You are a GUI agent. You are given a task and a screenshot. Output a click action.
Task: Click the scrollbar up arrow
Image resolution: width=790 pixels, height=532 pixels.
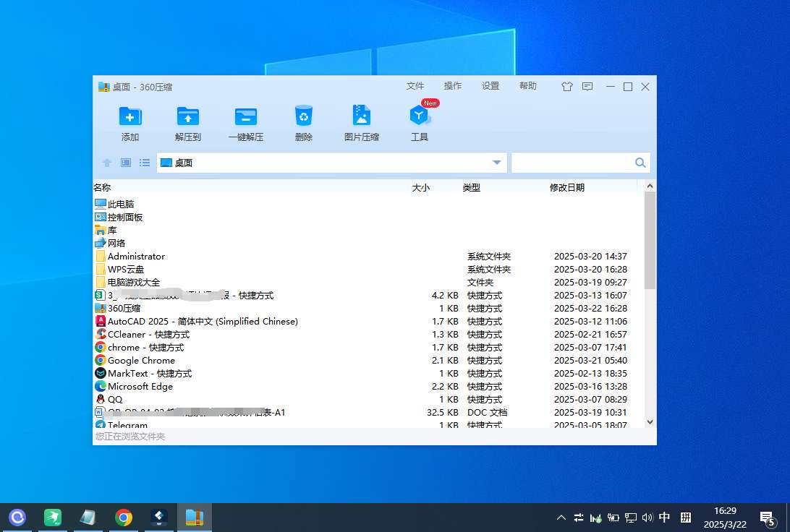(x=650, y=186)
